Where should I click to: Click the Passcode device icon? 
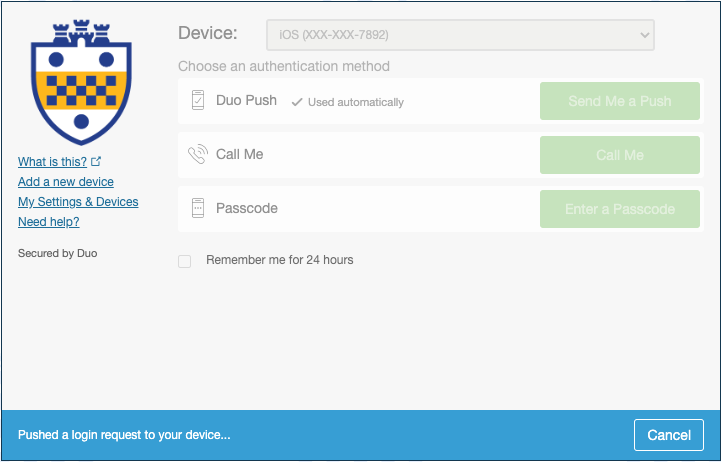pyautogui.click(x=198, y=208)
